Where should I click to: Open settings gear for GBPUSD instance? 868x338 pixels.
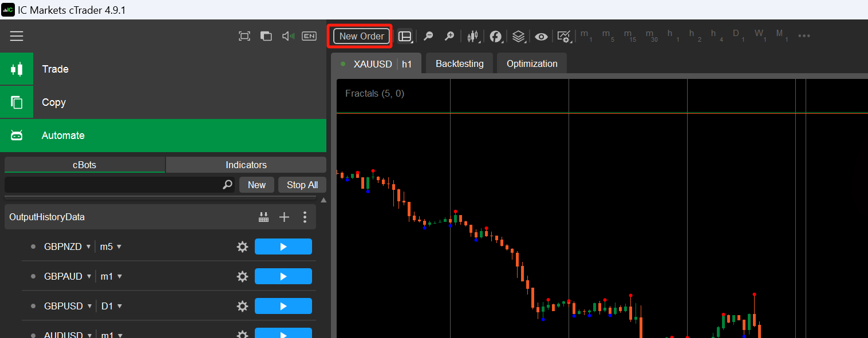pyautogui.click(x=242, y=306)
